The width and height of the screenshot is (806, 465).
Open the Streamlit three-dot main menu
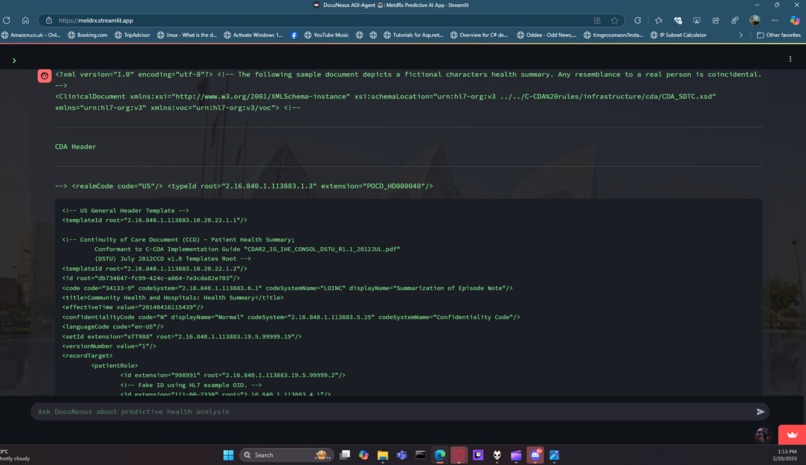coord(790,59)
